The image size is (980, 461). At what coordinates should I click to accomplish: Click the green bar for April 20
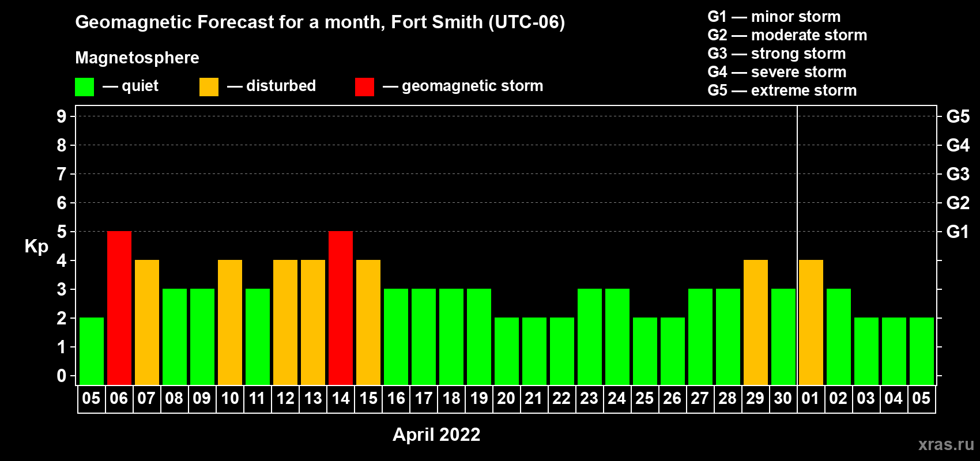pos(507,351)
